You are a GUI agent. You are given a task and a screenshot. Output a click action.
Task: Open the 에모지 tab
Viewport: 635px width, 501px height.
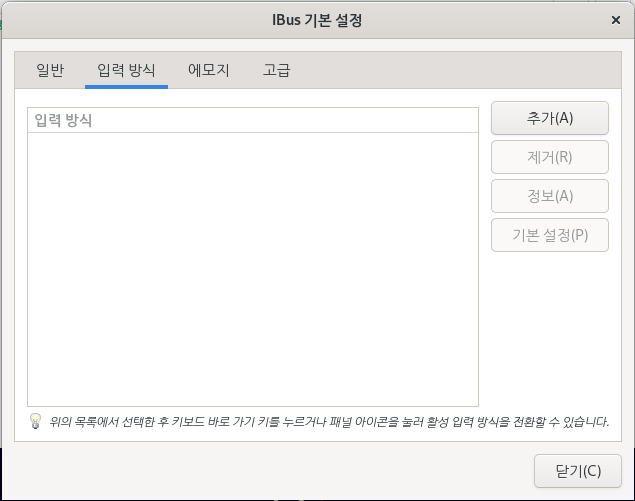209,70
